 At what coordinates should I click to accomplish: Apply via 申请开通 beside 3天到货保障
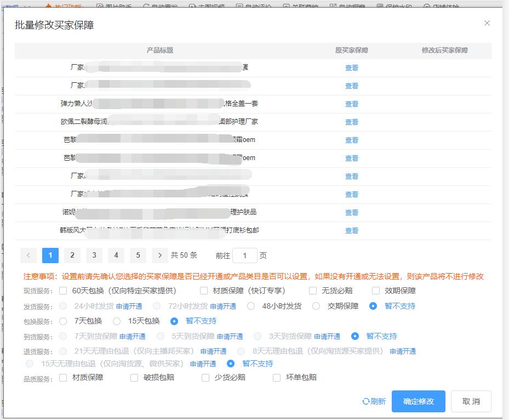click(327, 337)
